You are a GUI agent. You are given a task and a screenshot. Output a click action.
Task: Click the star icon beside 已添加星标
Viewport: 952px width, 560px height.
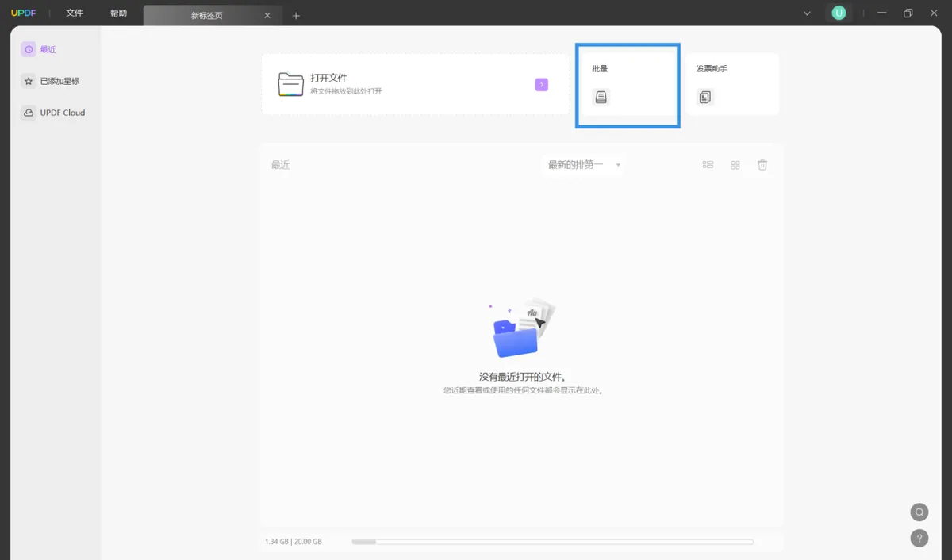click(29, 81)
